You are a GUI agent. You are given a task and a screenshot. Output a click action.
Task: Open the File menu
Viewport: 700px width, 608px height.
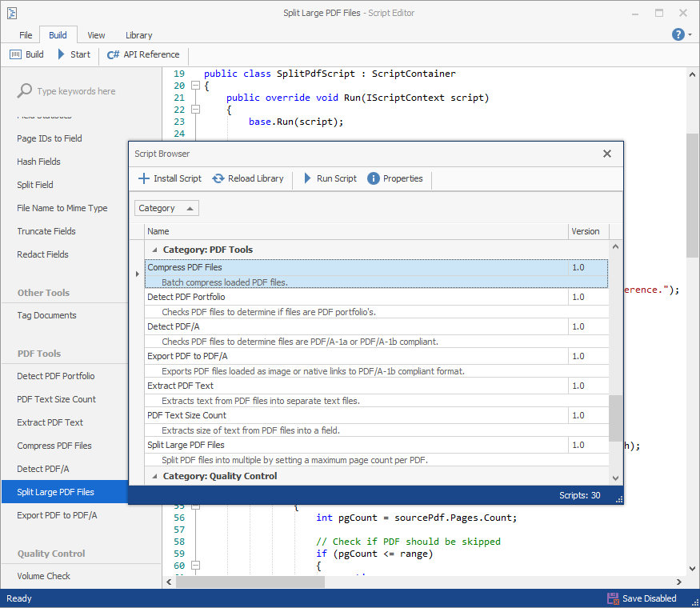(26, 35)
